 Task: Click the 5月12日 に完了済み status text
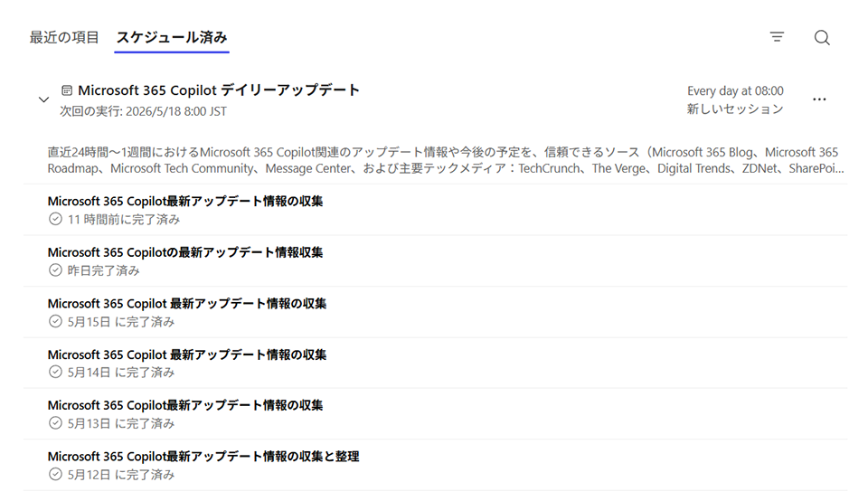pos(121,475)
